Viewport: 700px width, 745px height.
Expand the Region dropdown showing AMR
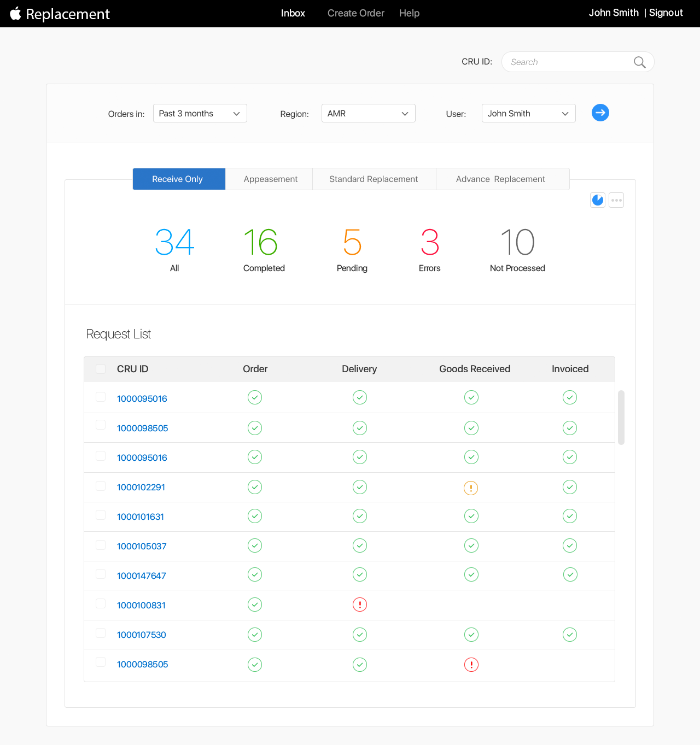click(x=368, y=113)
